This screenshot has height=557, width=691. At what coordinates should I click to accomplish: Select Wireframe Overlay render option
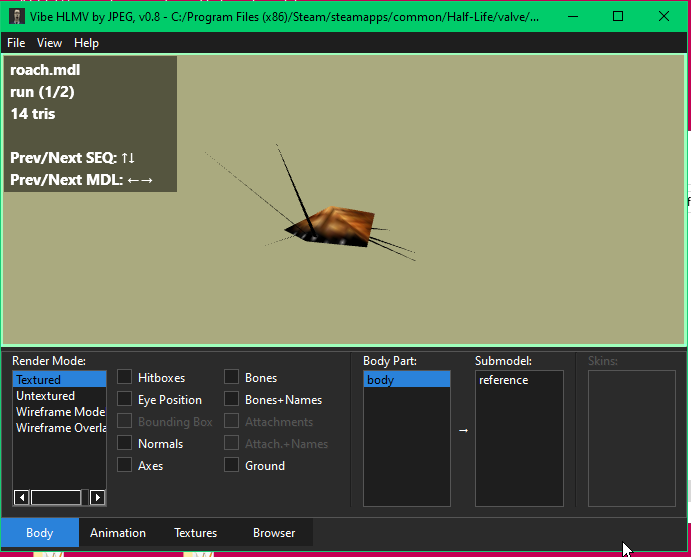[59, 428]
